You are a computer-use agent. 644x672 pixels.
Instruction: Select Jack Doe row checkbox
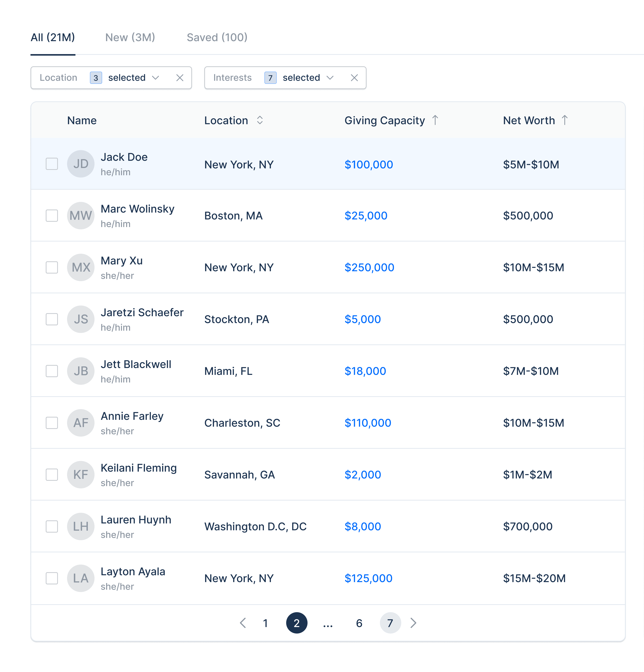(52, 164)
